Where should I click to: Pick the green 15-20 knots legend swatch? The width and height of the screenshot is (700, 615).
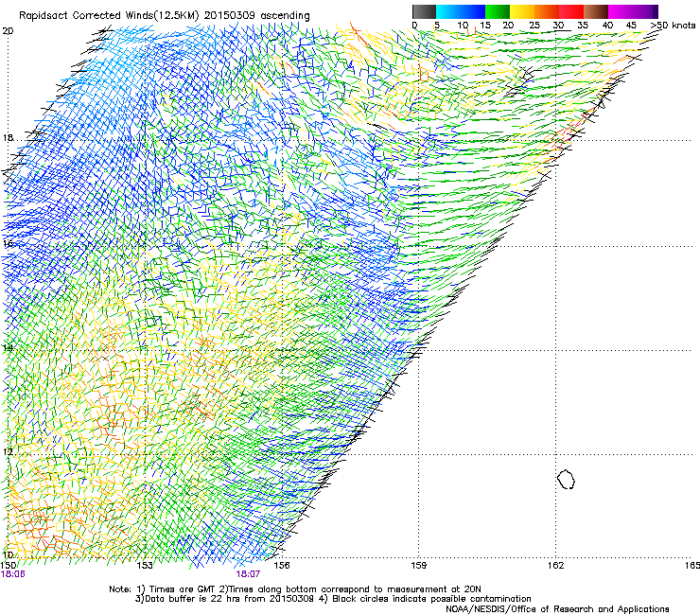[498, 11]
